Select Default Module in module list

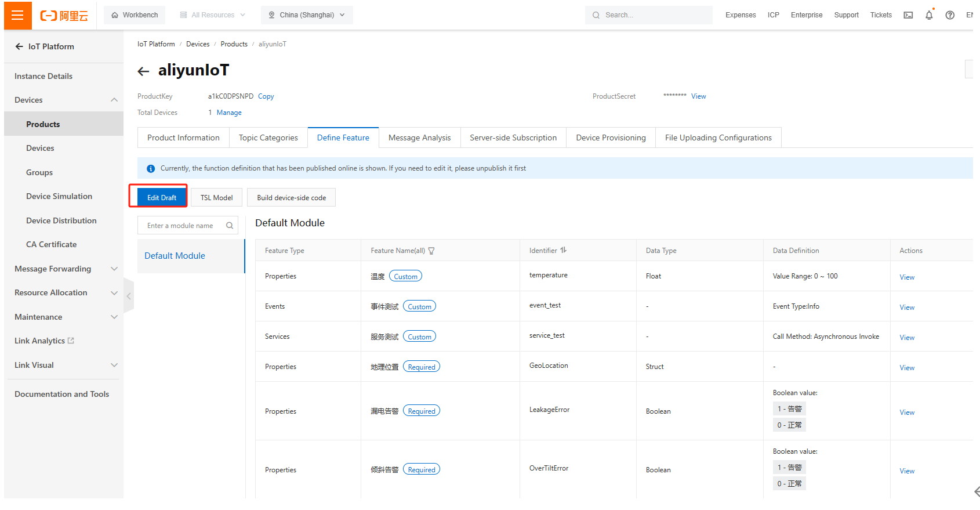[175, 256]
